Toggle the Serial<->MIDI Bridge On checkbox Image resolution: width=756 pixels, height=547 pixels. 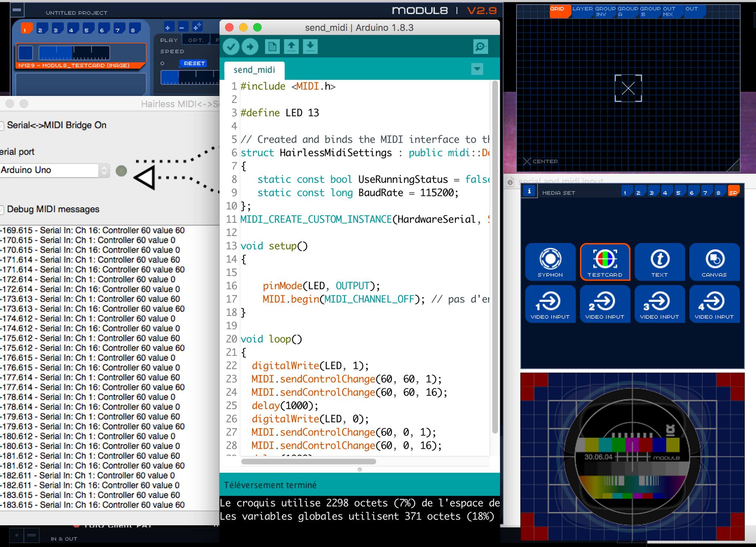pos(1,125)
